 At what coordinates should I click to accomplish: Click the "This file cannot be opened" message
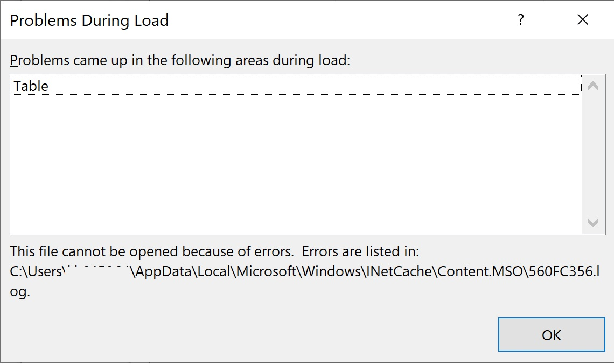[x=152, y=251]
